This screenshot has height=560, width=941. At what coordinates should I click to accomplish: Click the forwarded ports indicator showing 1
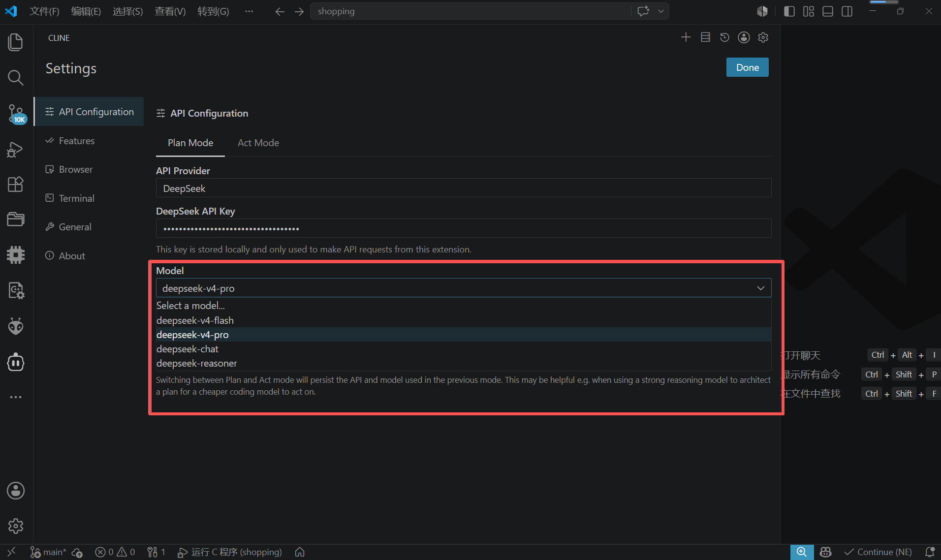tap(157, 552)
